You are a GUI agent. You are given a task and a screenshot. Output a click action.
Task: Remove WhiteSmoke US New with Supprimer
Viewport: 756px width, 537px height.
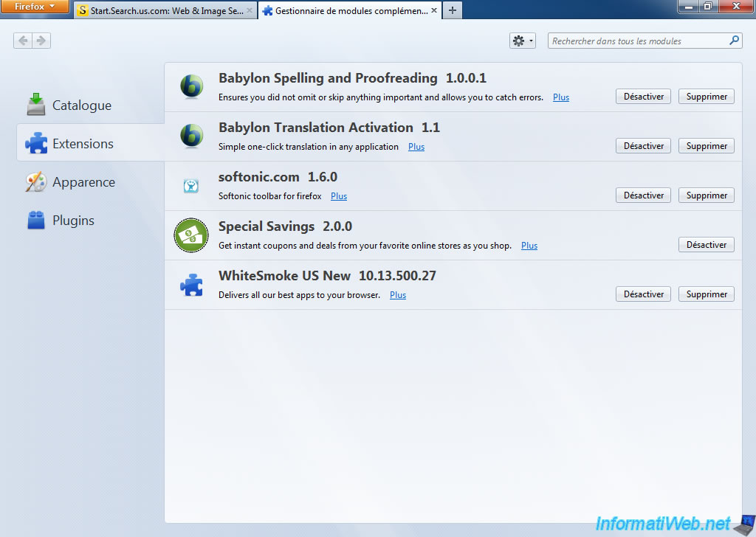707,294
